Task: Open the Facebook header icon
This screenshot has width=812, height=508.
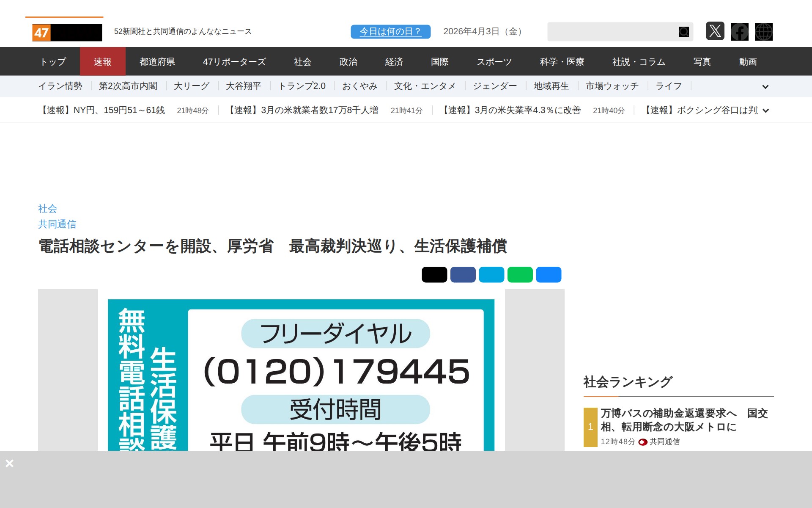Action: pyautogui.click(x=739, y=31)
